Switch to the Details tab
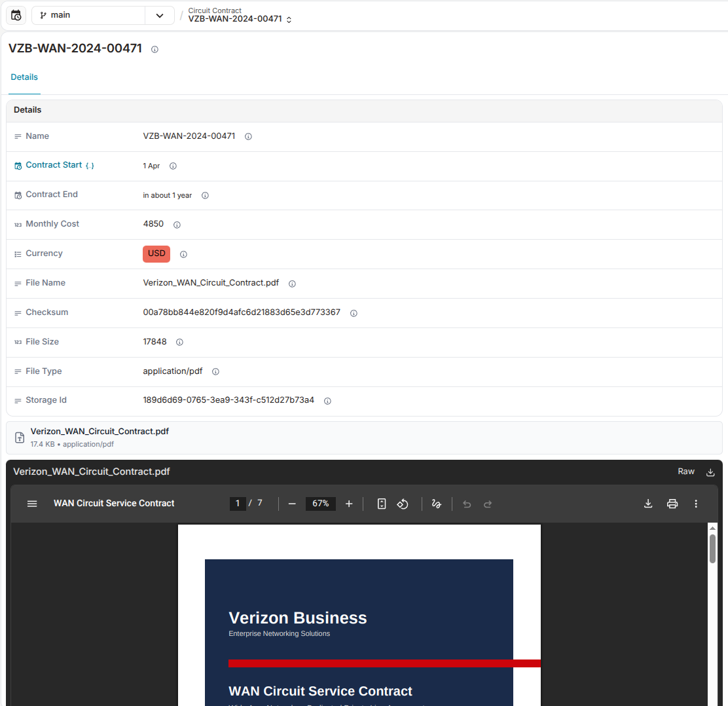 (24, 77)
